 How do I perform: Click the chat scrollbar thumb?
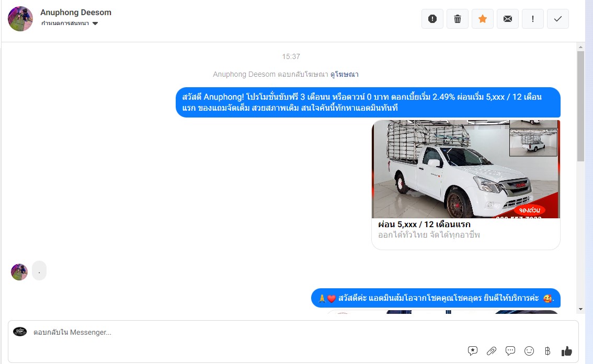580,106
